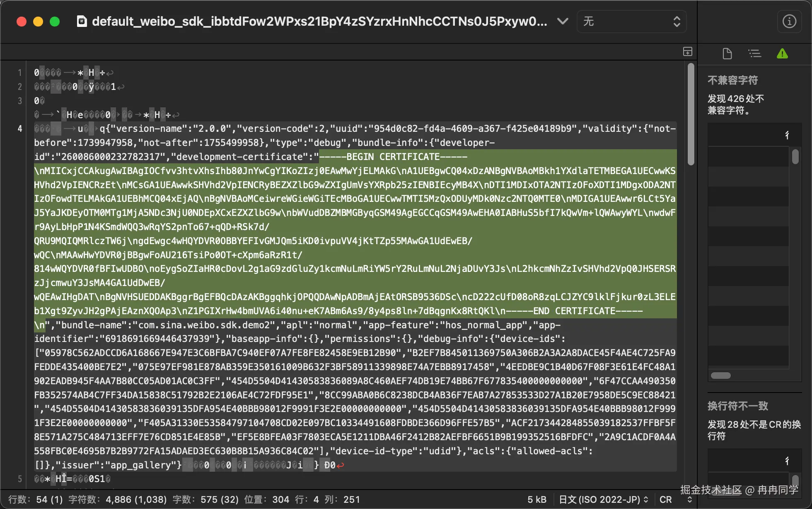Open the syntax dropdown showing 无
This screenshot has width=812, height=509.
[631, 21]
